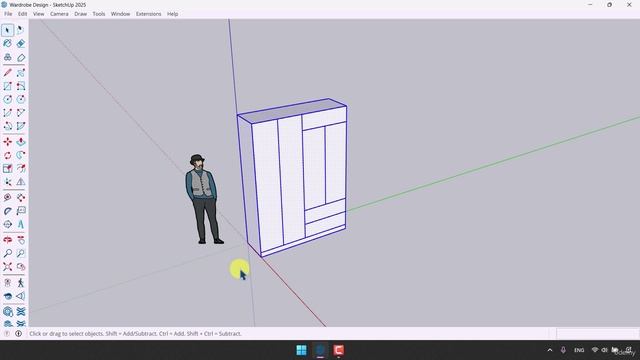Choose the Text label tool
Viewport: 640px width, 360px height.
pos(20,211)
